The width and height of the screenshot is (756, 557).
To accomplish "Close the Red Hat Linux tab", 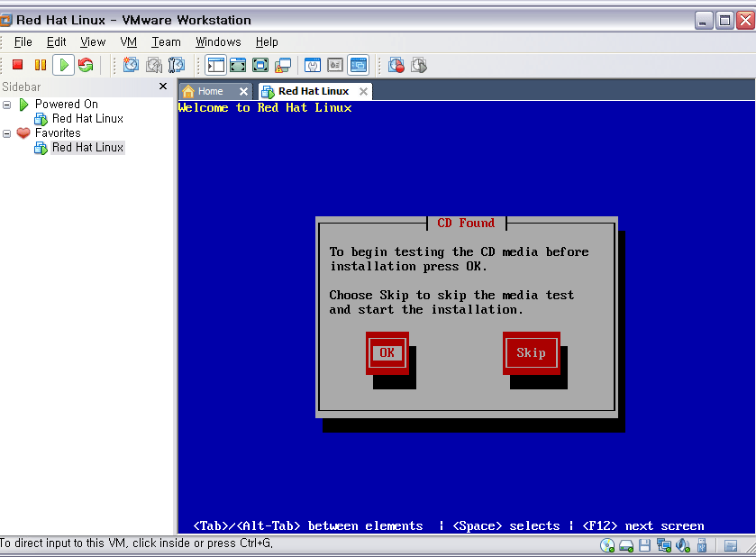I will (363, 91).
